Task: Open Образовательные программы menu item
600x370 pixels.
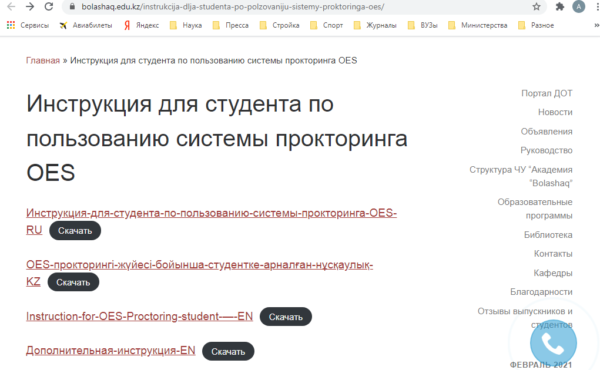Action: pos(535,209)
